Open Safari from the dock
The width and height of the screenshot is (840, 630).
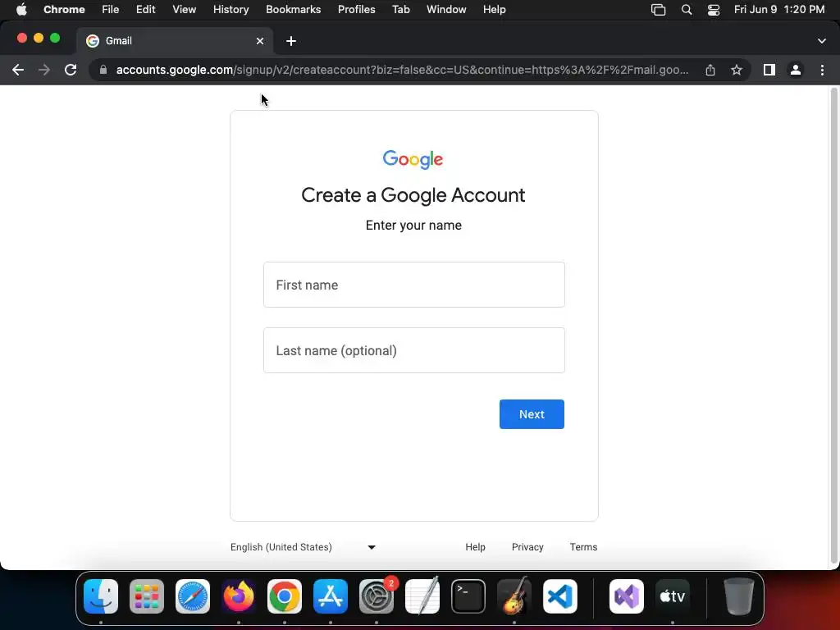(x=193, y=596)
